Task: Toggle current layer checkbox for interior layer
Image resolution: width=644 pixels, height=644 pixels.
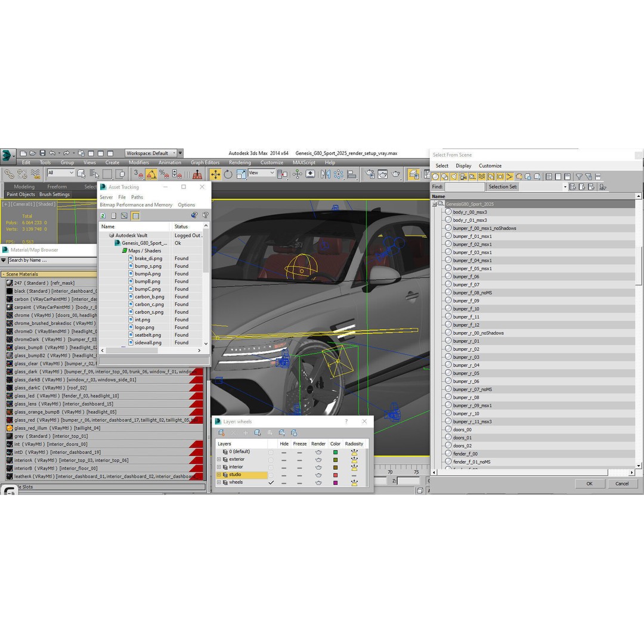Action: [x=271, y=467]
